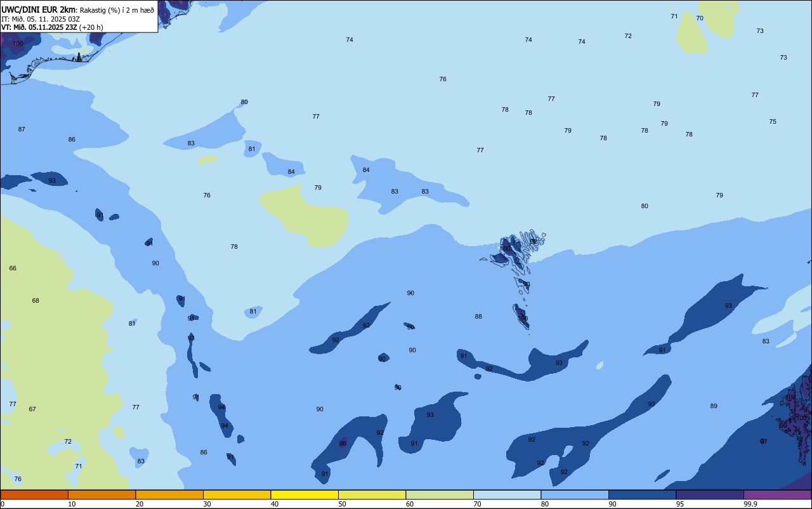Pick the 95–99.9 indigo legend swatch
Image resolution: width=812 pixels, height=509 pixels.
[710, 494]
